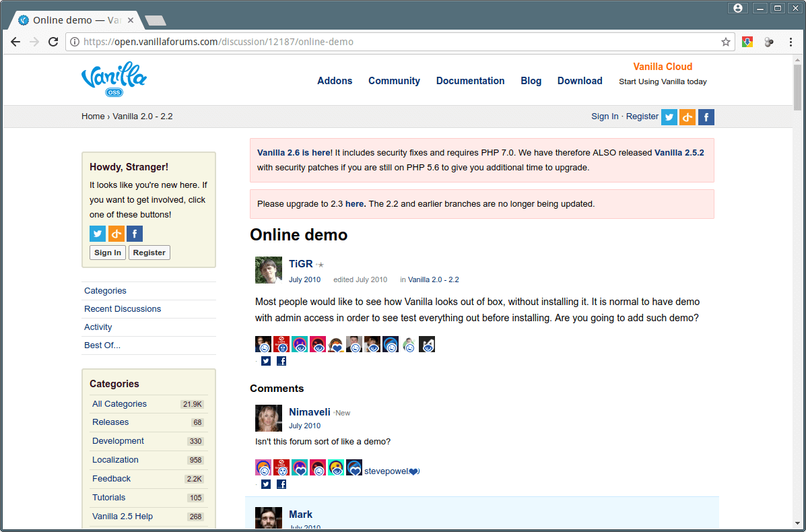Click the page vertical scrollbar
This screenshot has height=532, width=806.
(797, 269)
